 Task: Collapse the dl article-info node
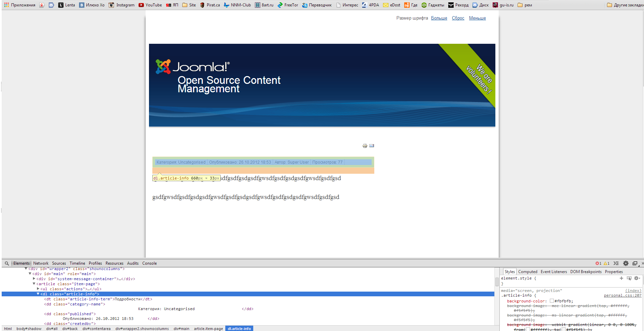pos(38,294)
